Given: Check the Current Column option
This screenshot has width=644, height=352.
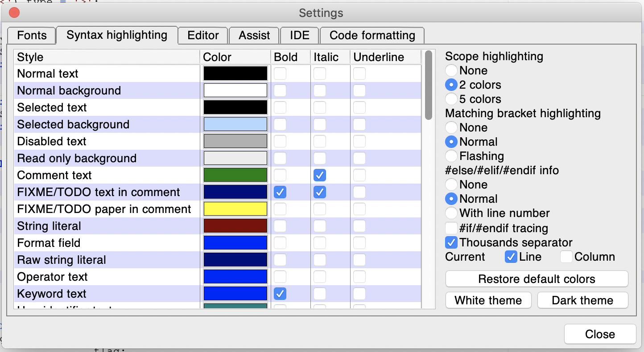Looking at the screenshot, I should coord(566,257).
